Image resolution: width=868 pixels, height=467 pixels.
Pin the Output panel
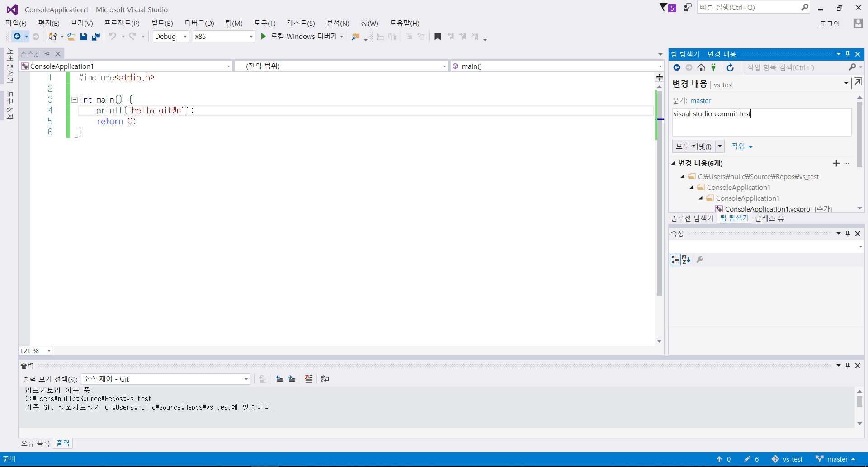click(848, 366)
